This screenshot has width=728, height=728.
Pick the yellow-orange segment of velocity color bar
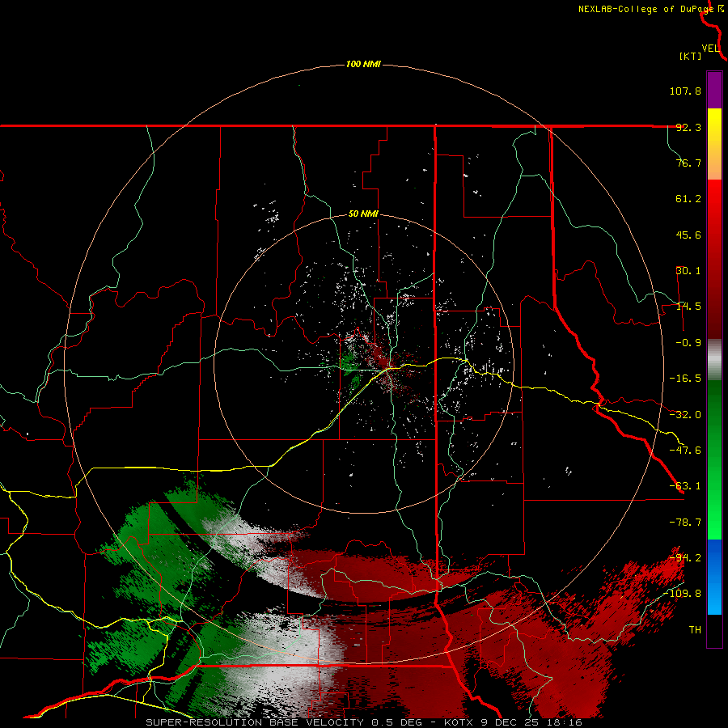tap(714, 144)
